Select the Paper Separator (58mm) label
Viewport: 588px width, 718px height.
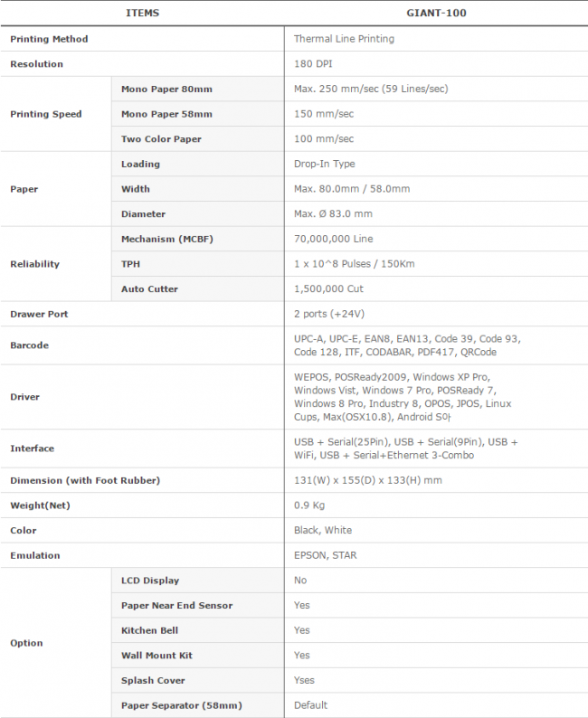(x=181, y=705)
